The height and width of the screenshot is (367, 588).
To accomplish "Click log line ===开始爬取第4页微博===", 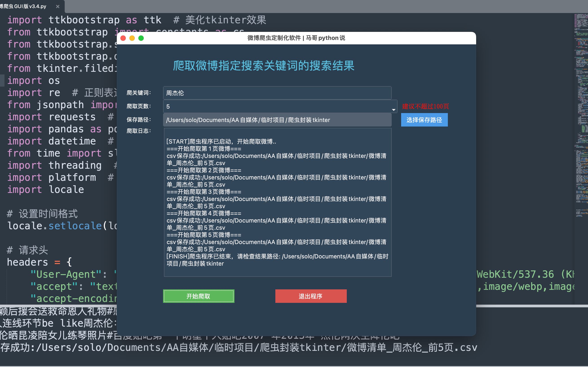I will click(x=204, y=213).
